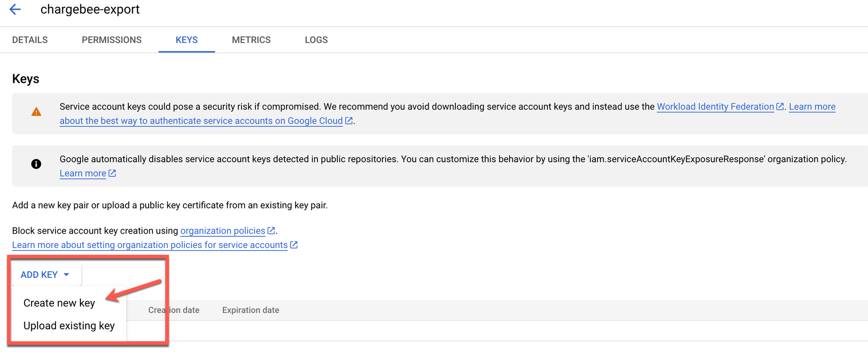868x357 pixels.
Task: Switch to the DETAILS tab
Action: [x=30, y=40]
